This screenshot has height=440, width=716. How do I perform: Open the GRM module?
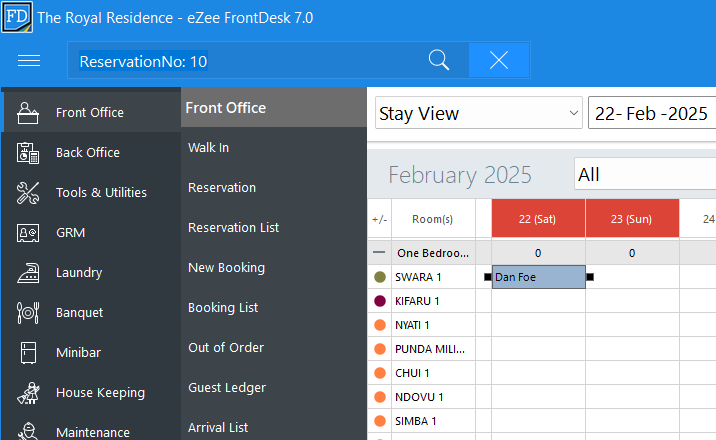tap(70, 233)
